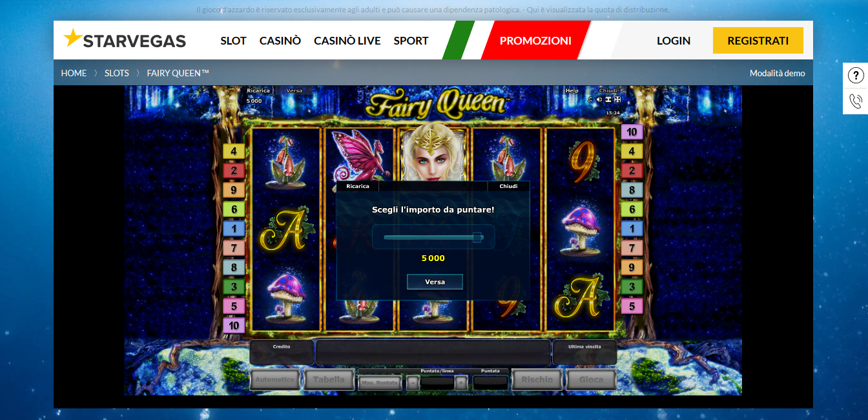868x420 pixels.
Task: Close the dialog with Chiudi tab
Action: point(508,186)
